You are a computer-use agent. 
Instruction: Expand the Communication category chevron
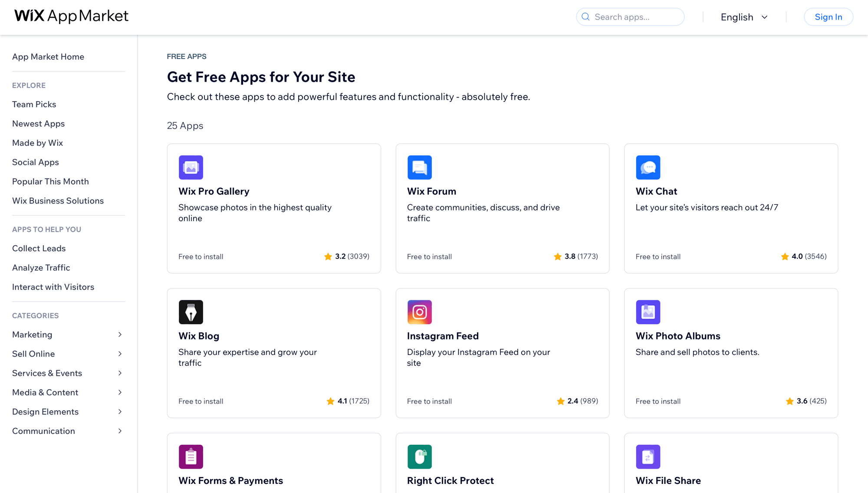click(120, 431)
